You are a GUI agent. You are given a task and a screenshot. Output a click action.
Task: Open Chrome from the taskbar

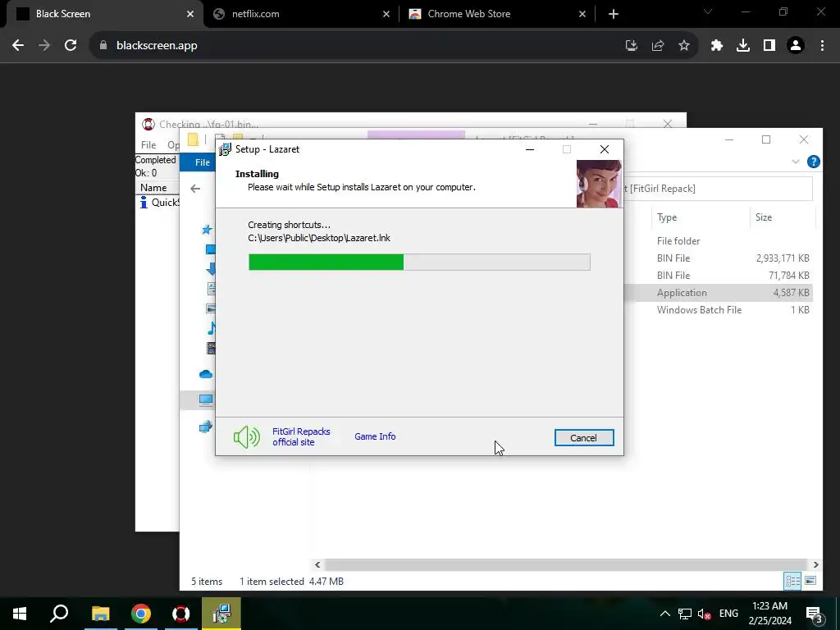tap(141, 614)
